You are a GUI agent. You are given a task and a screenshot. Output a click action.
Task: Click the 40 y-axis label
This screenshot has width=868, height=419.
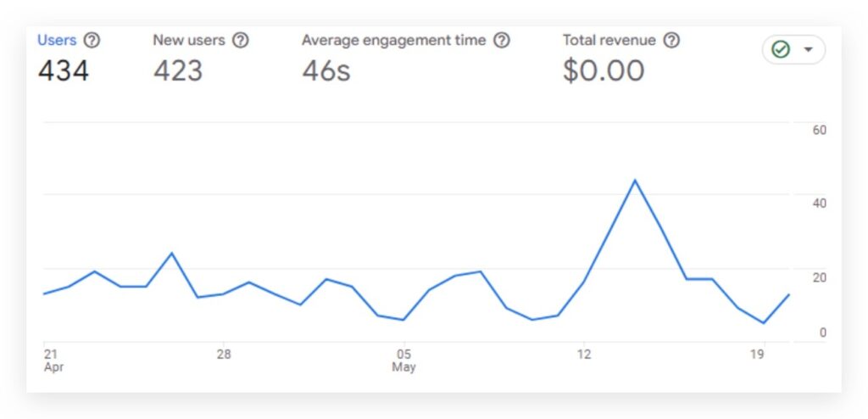[820, 204]
